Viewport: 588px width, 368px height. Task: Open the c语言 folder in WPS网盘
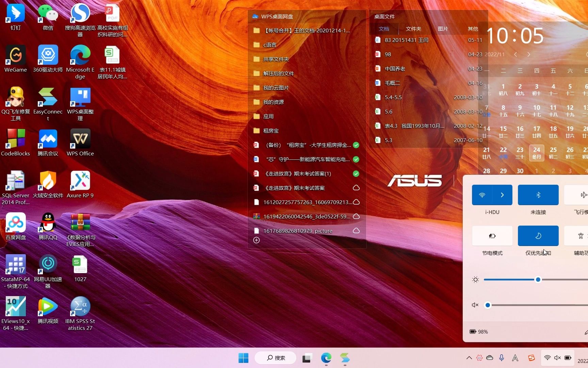click(x=306, y=45)
